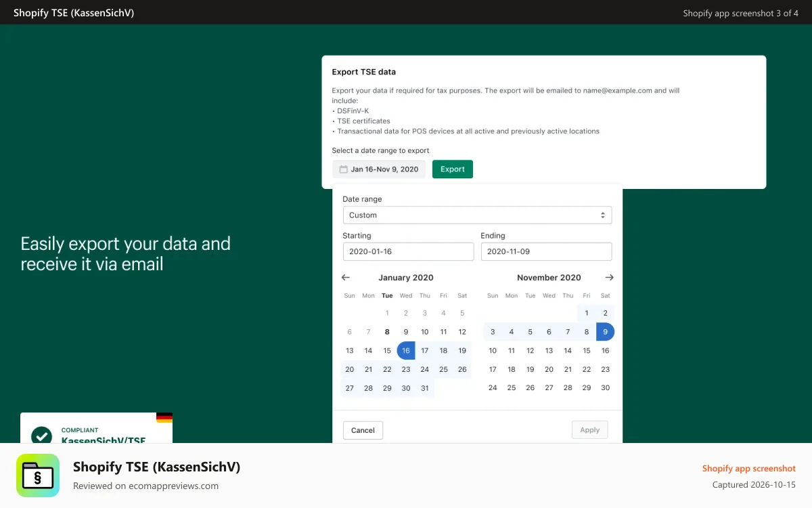
Task: Click the German flag icon
Action: point(164,418)
